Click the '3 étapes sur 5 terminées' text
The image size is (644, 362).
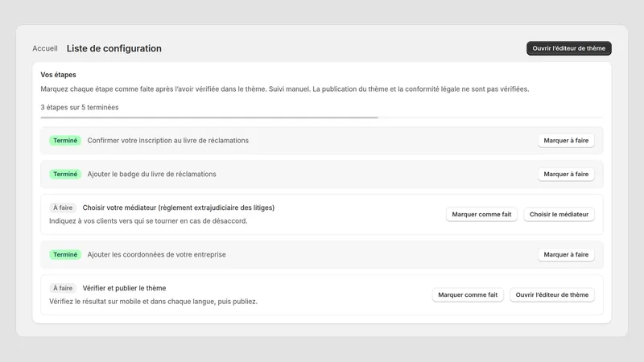click(79, 107)
